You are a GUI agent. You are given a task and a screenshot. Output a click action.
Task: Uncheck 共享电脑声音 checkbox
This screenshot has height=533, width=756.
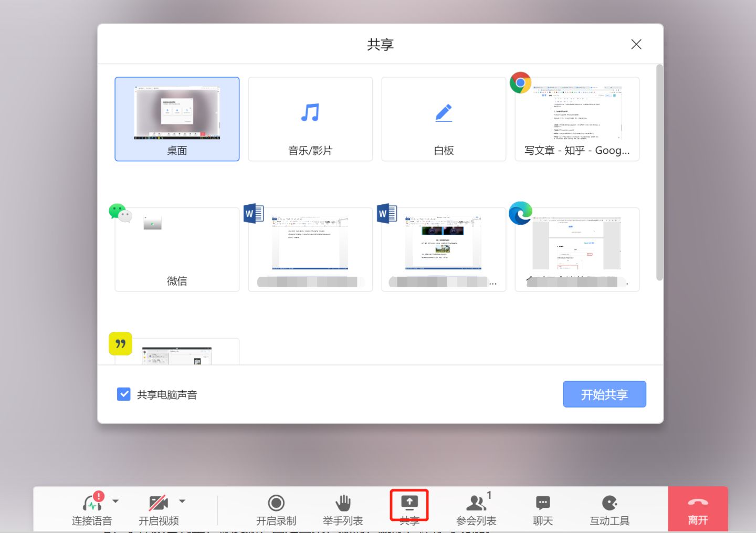[x=123, y=394]
